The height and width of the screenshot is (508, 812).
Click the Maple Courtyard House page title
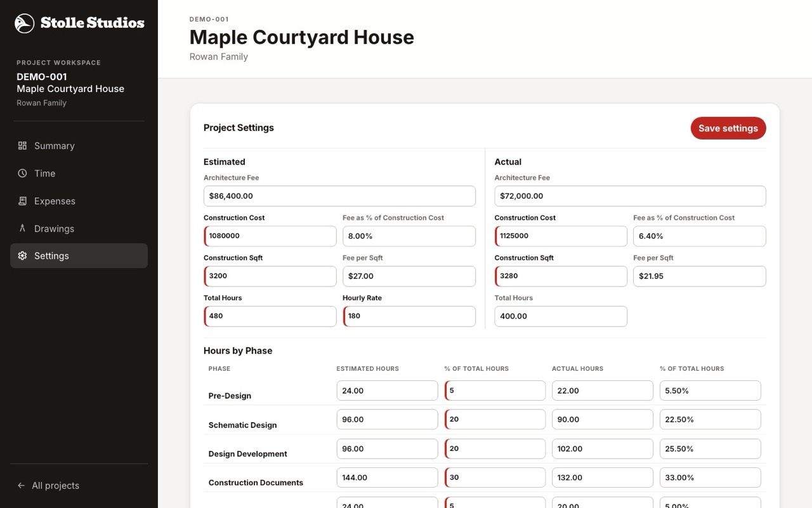(x=301, y=37)
